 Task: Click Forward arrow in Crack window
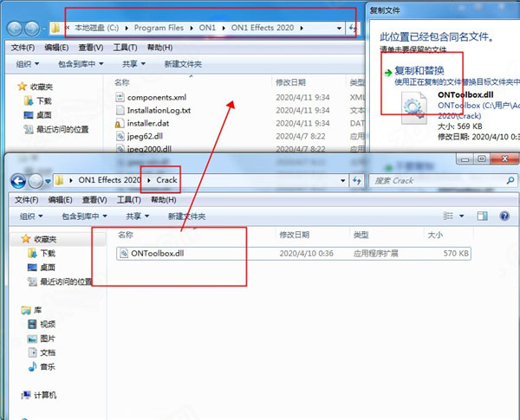[x=36, y=181]
